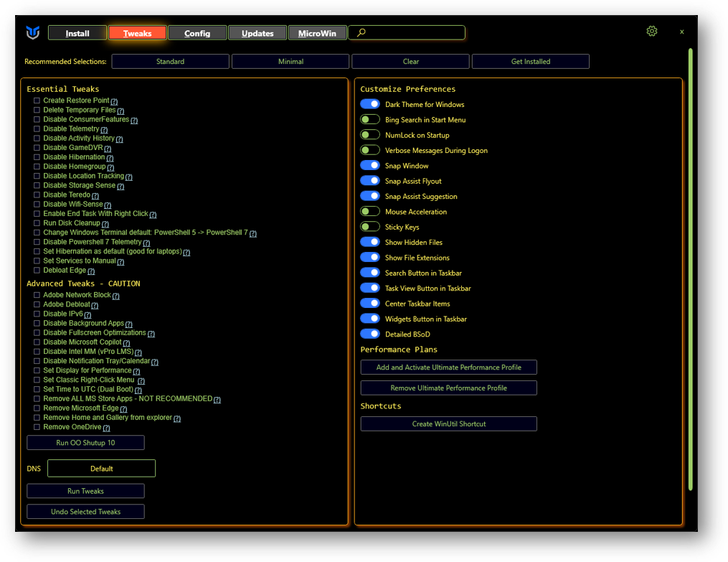Screen dimensions: 728x562
Task: Click the Run Tweaks button
Action: point(85,491)
